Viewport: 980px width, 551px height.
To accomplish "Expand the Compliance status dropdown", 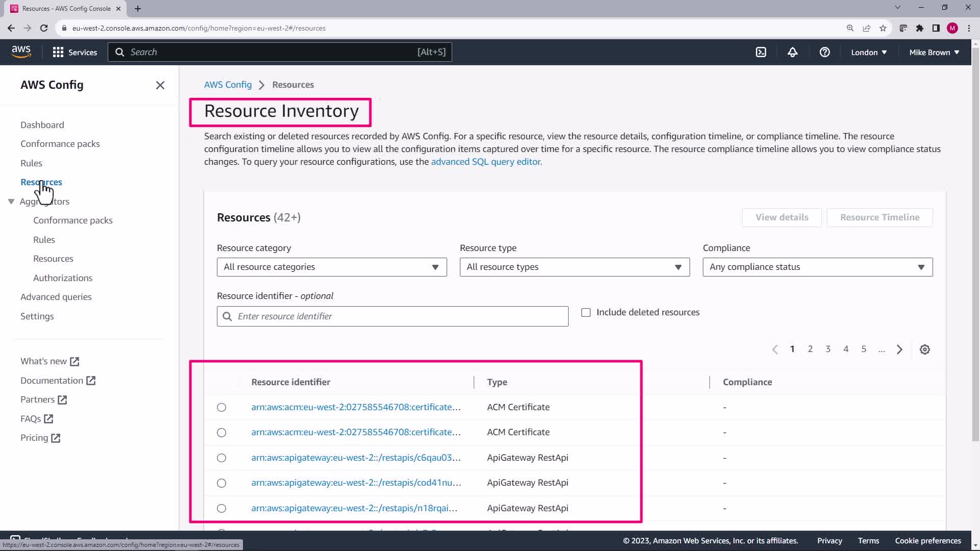I will click(817, 267).
